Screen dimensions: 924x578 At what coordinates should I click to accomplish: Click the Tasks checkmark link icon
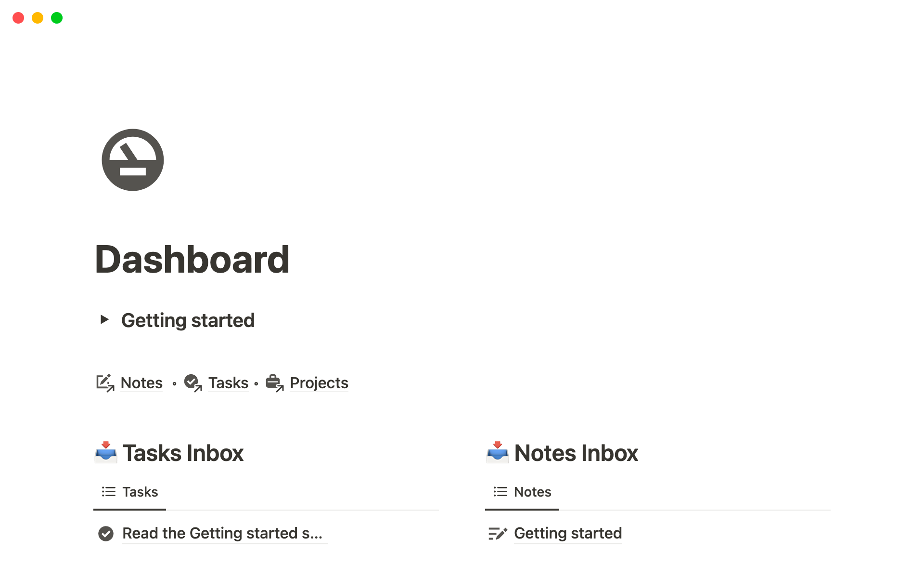tap(193, 383)
